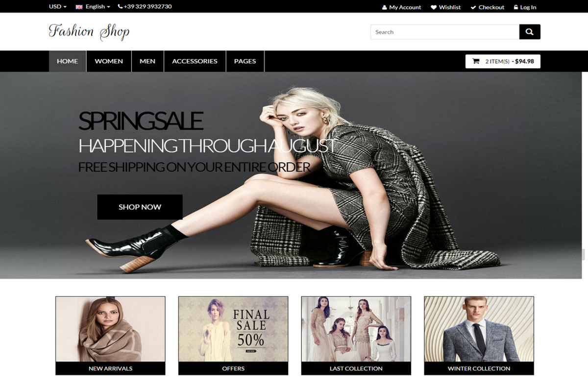
Task: Click the FREE SHIPPING ON YOUR ENTIRE ORDER text
Action: tap(195, 167)
